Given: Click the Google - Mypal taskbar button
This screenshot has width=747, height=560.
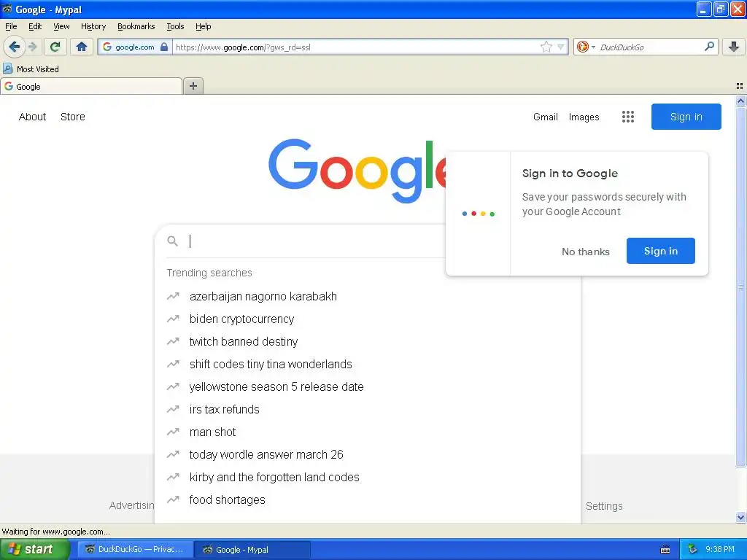Looking at the screenshot, I should point(253,549).
